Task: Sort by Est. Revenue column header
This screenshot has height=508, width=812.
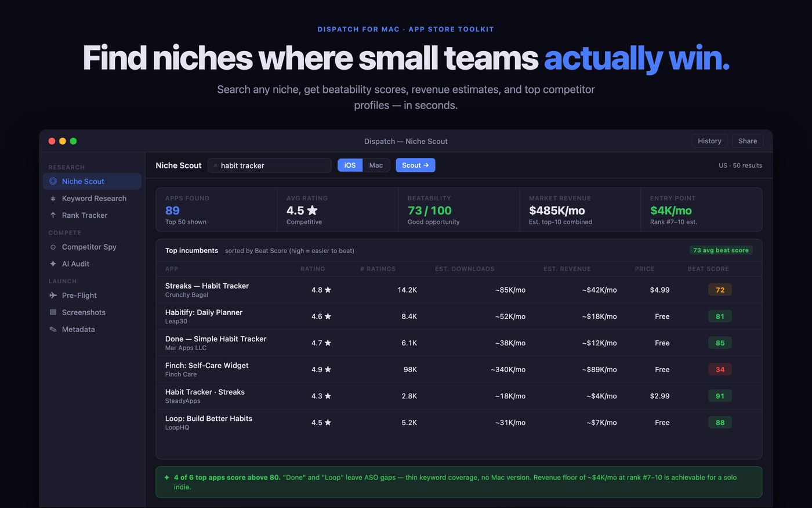Action: click(567, 269)
